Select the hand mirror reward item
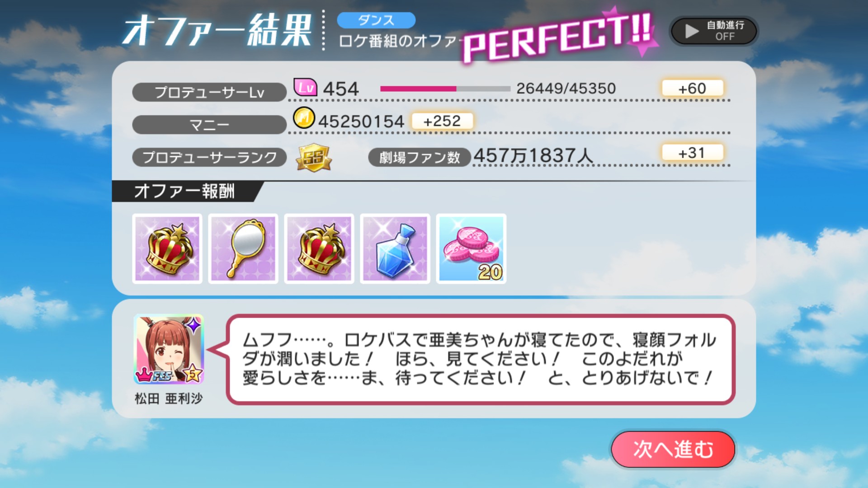868x488 pixels. point(243,249)
